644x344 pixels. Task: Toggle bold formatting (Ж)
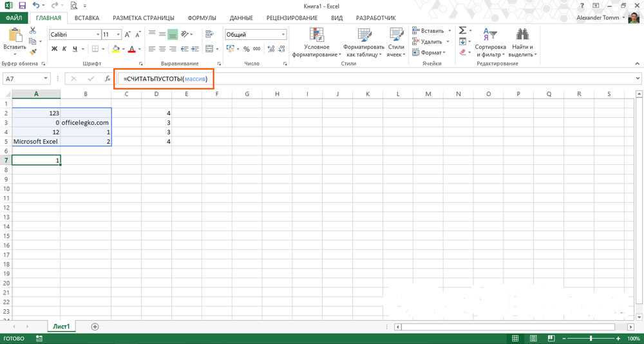tap(54, 49)
